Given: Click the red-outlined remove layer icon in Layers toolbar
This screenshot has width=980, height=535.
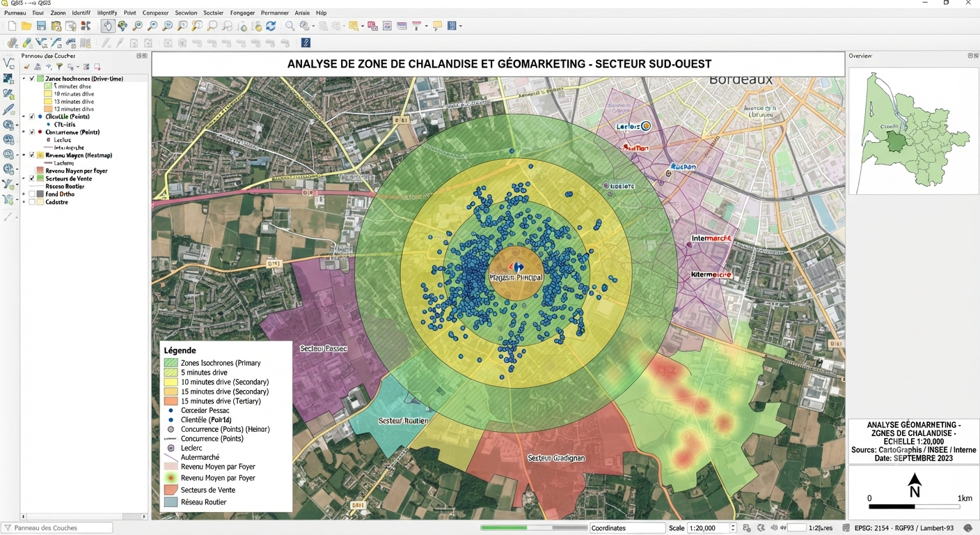Looking at the screenshot, I should coord(97,67).
